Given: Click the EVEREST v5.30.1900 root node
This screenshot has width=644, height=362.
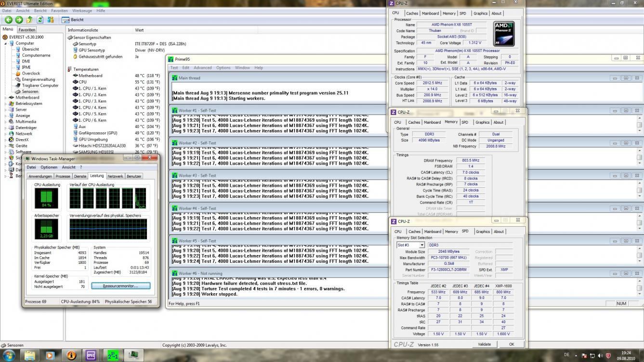Looking at the screenshot, I should [25, 37].
